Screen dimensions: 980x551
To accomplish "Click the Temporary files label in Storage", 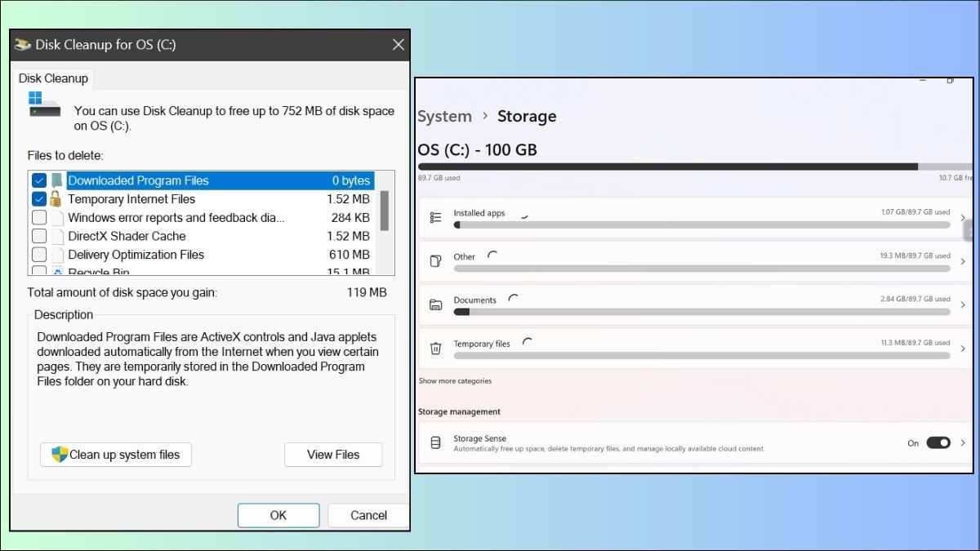I will (x=482, y=344).
